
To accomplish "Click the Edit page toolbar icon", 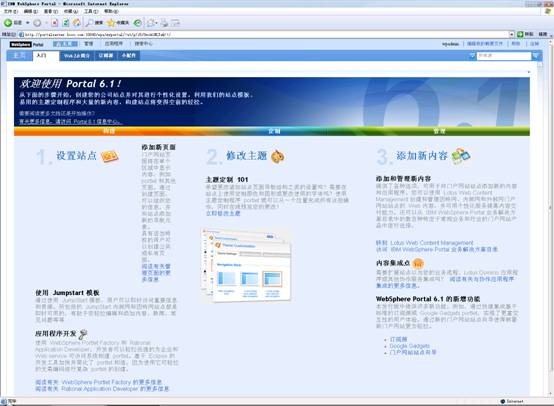I will pos(176,23).
